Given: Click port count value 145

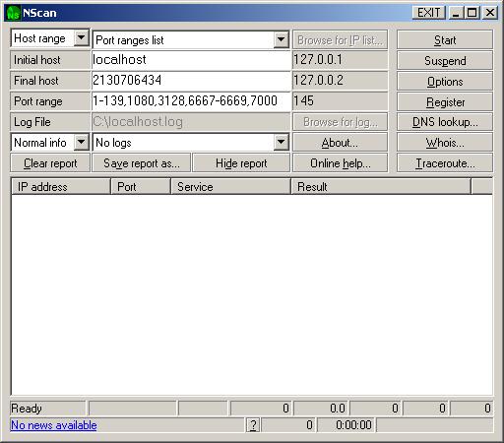Looking at the screenshot, I should pyautogui.click(x=303, y=101).
